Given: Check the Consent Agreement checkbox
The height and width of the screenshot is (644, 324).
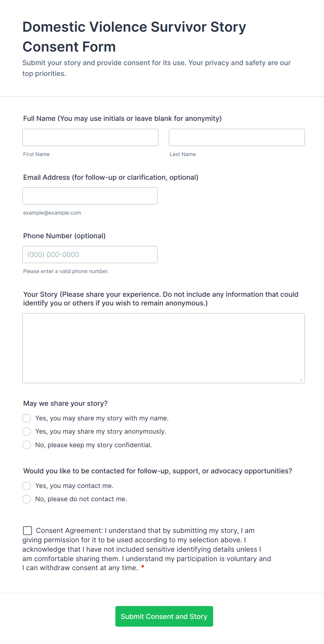Looking at the screenshot, I should coord(28,530).
